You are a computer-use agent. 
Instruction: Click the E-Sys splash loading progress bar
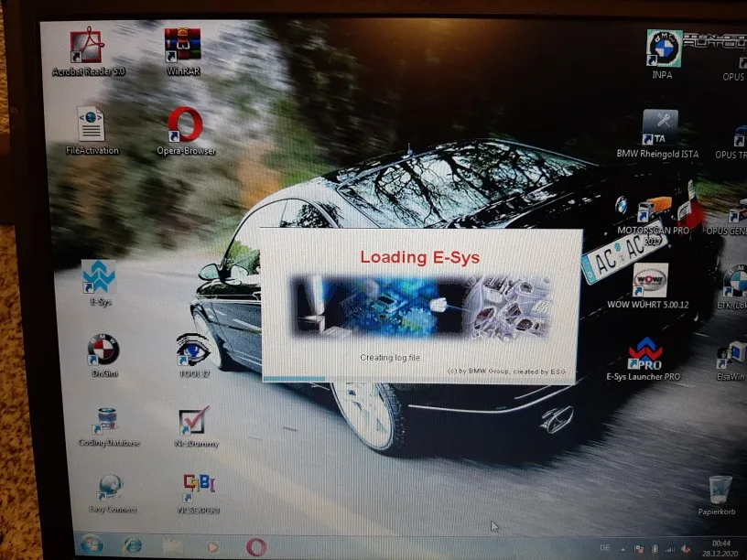click(x=419, y=379)
